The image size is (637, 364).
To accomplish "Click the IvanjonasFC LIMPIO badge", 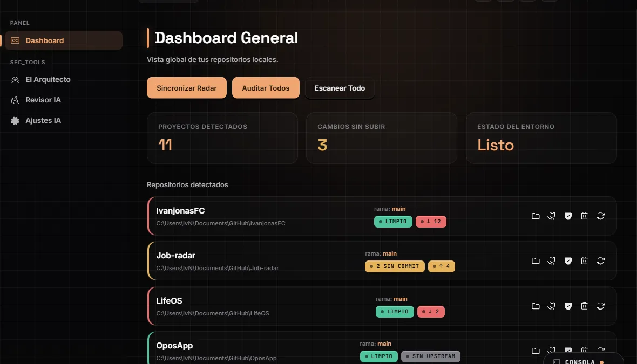I will point(393,222).
